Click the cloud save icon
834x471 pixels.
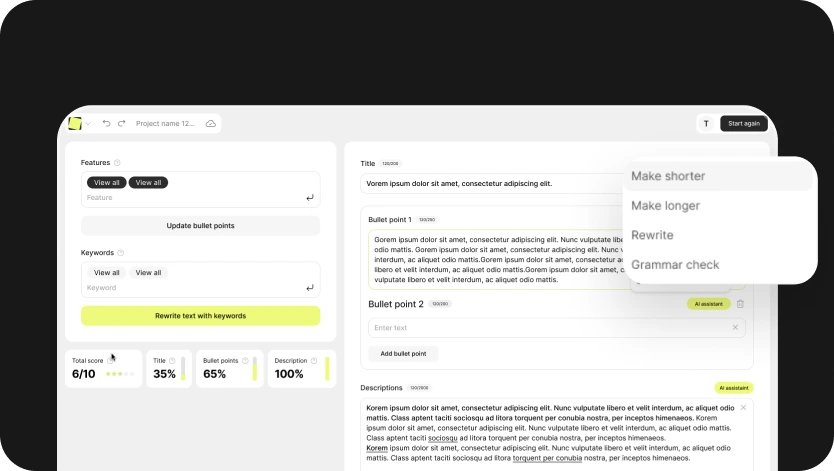point(210,124)
